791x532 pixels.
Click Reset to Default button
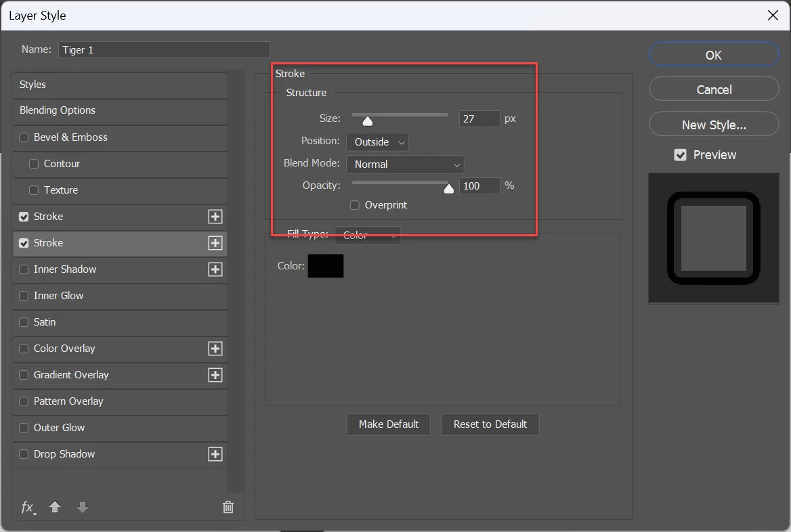(490, 424)
